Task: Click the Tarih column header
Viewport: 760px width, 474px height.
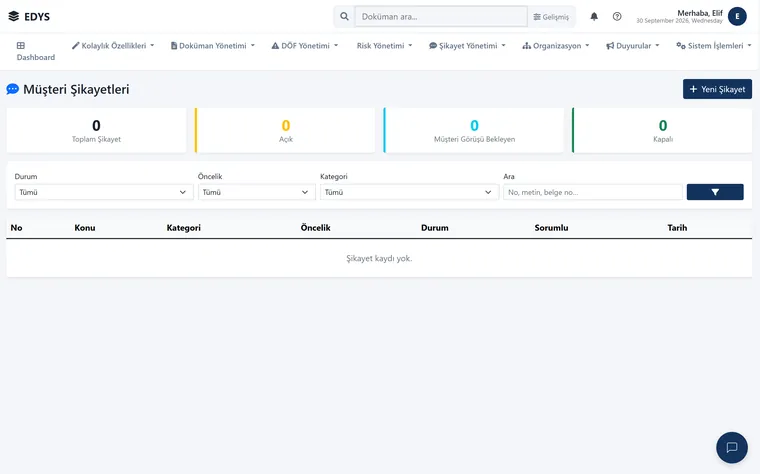Action: tap(677, 228)
